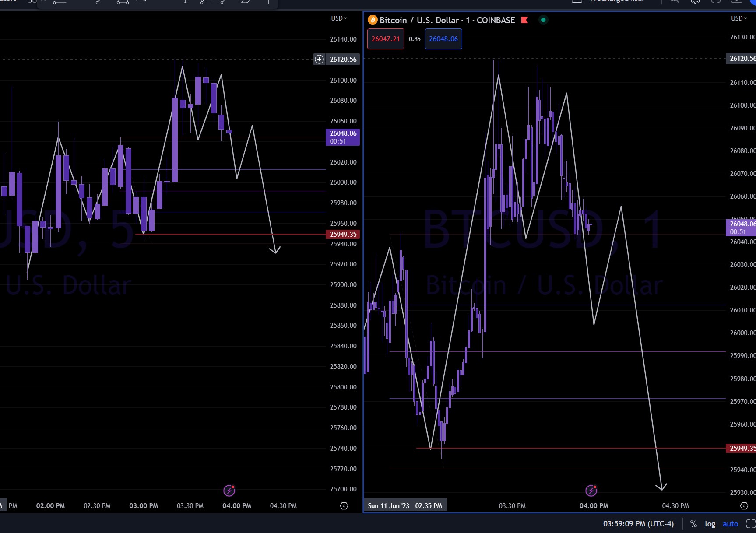Click the Bitcoin / U.S. Dollar symbol title
The image size is (756, 533).
click(x=419, y=20)
